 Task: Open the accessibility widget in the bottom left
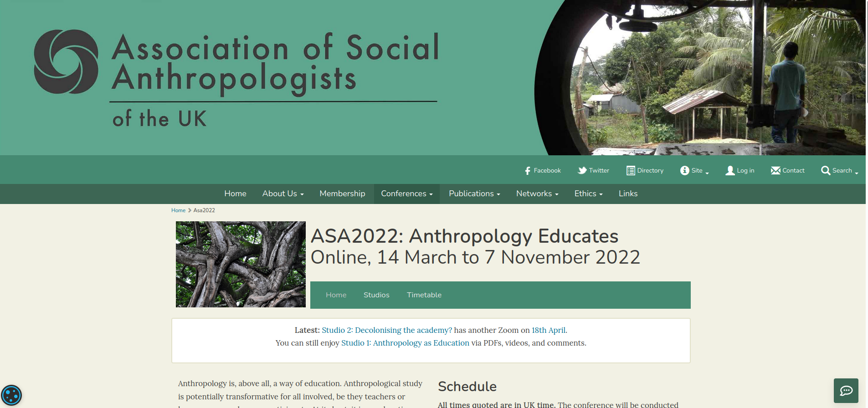point(12,394)
